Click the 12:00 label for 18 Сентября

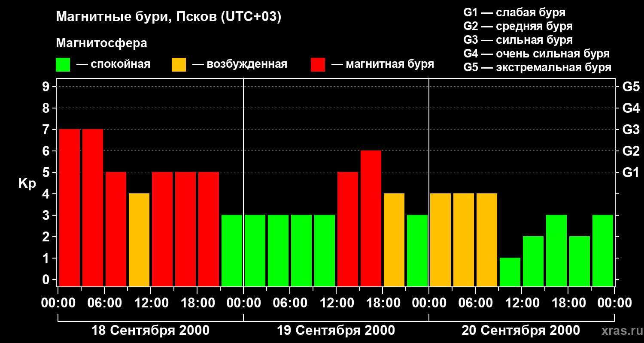point(151,303)
